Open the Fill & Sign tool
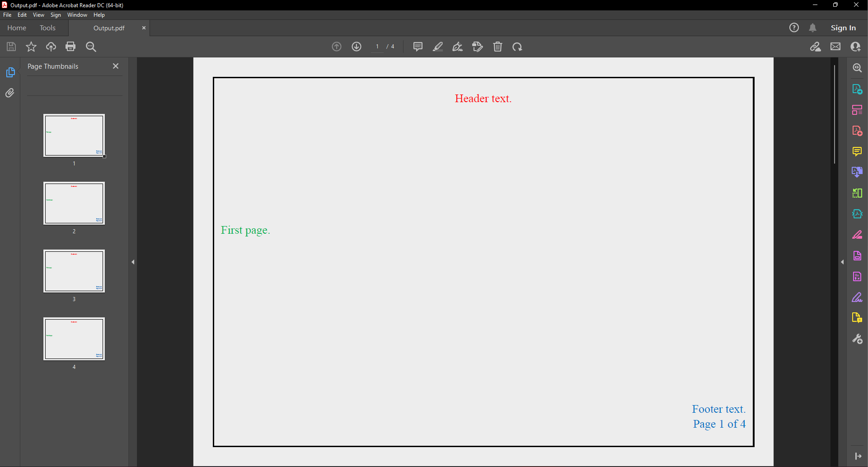868x467 pixels. (478, 47)
